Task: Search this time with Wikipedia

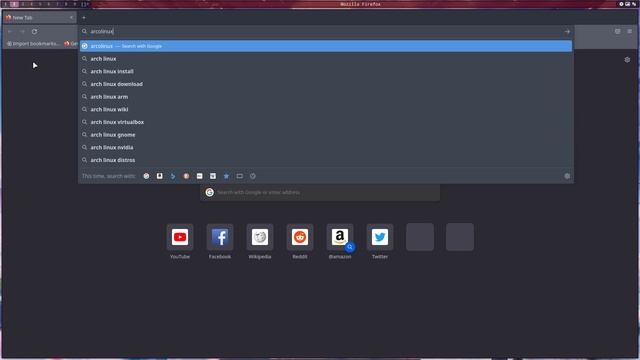Action: [213, 176]
